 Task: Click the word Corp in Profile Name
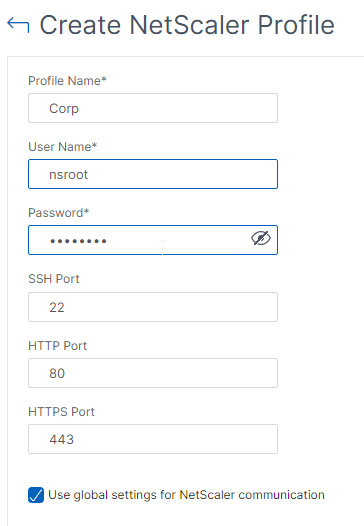(64, 109)
